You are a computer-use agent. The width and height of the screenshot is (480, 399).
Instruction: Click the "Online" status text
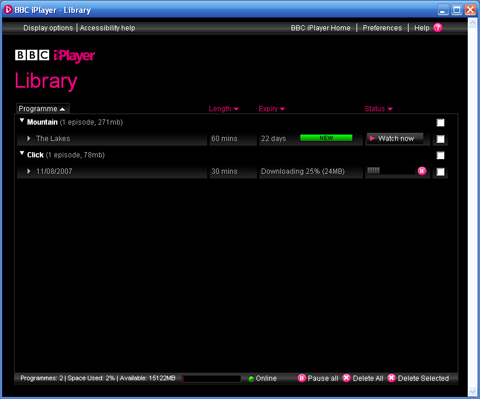coord(266,378)
